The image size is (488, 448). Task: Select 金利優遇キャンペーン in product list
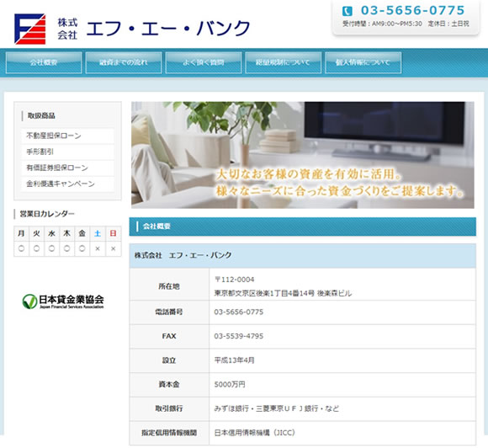(67, 184)
